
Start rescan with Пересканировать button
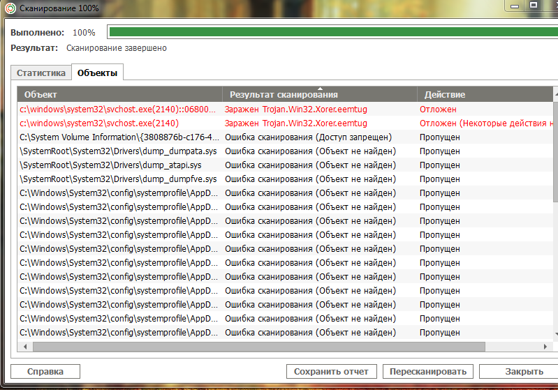pos(429,372)
